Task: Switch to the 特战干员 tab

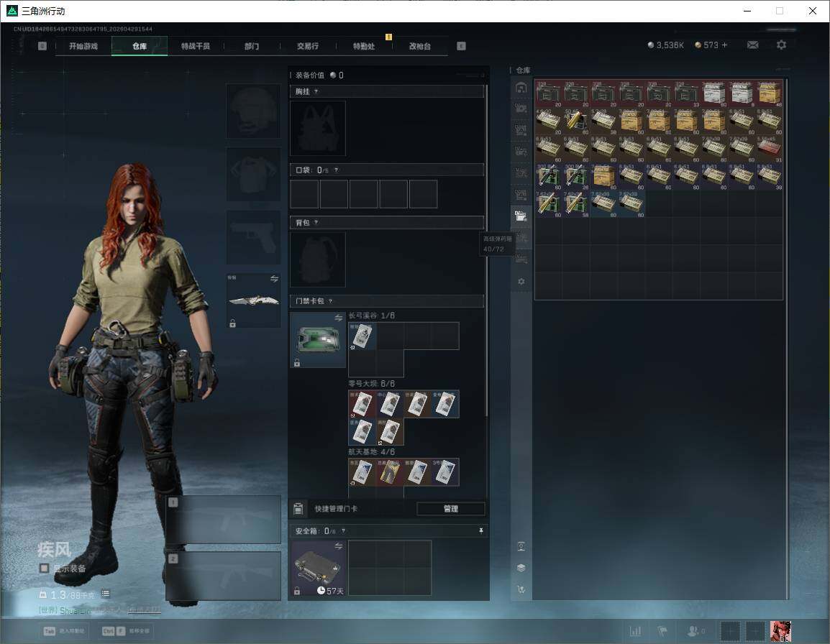Action: 196,46
